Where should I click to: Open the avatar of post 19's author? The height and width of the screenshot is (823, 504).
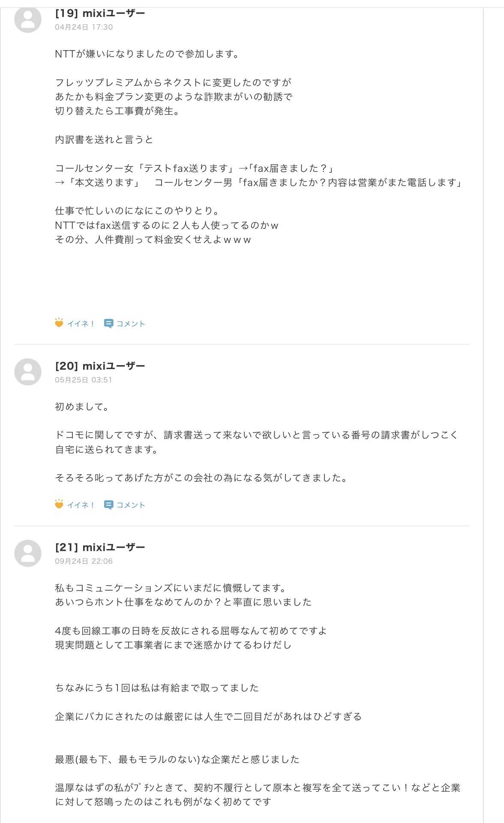(x=28, y=19)
